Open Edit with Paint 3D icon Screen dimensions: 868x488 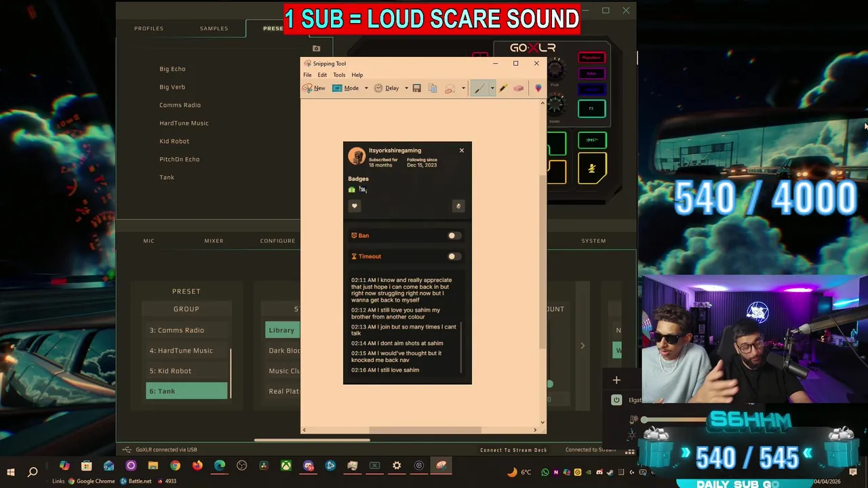click(538, 88)
